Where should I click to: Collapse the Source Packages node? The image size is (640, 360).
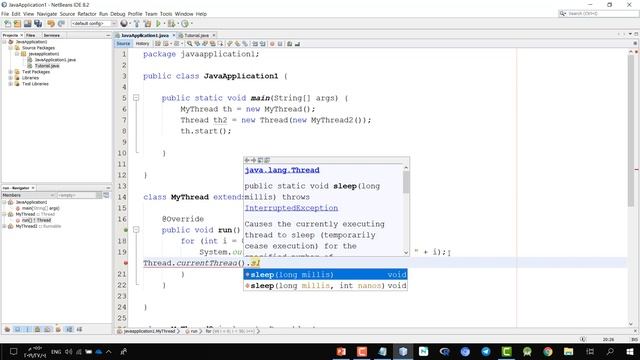[x=11, y=48]
